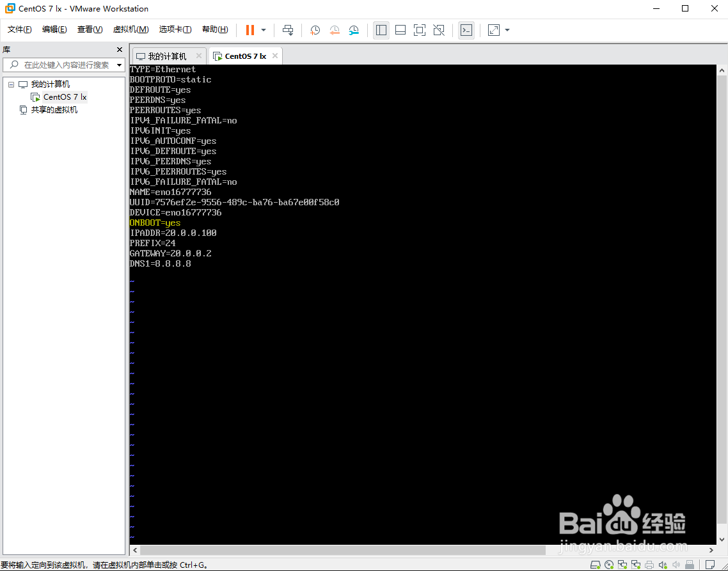The image size is (728, 571).
Task: Revert the VM to its snapshot
Action: 334,30
